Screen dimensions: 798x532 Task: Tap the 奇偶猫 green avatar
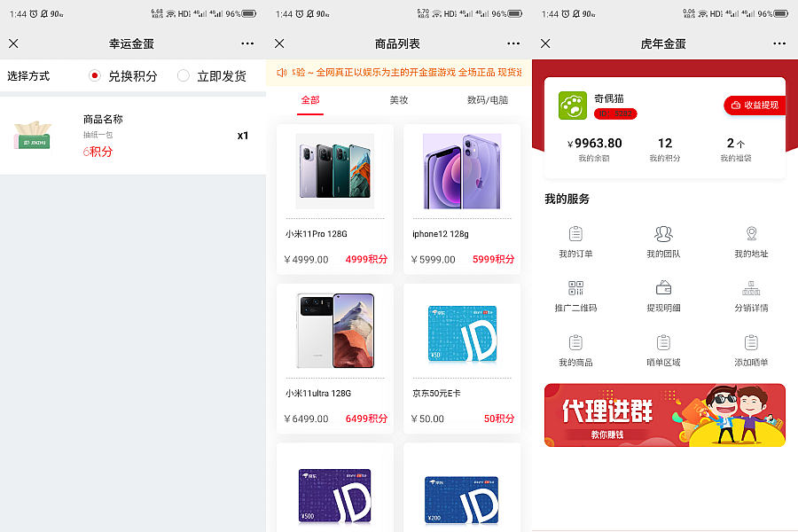tap(573, 106)
